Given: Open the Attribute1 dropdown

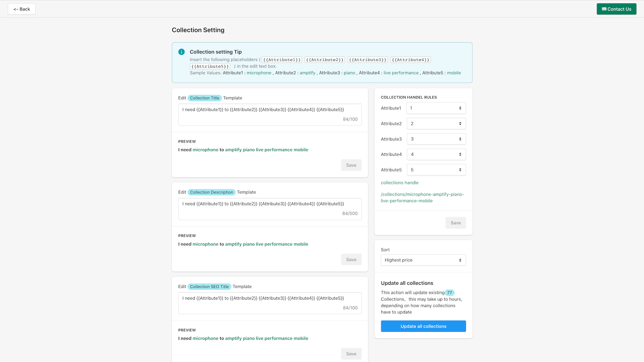Looking at the screenshot, I should (x=436, y=108).
